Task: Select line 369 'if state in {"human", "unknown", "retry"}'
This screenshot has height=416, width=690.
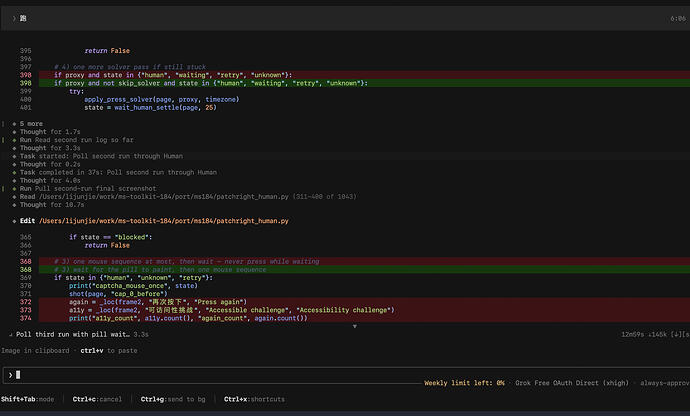Action: (133, 278)
